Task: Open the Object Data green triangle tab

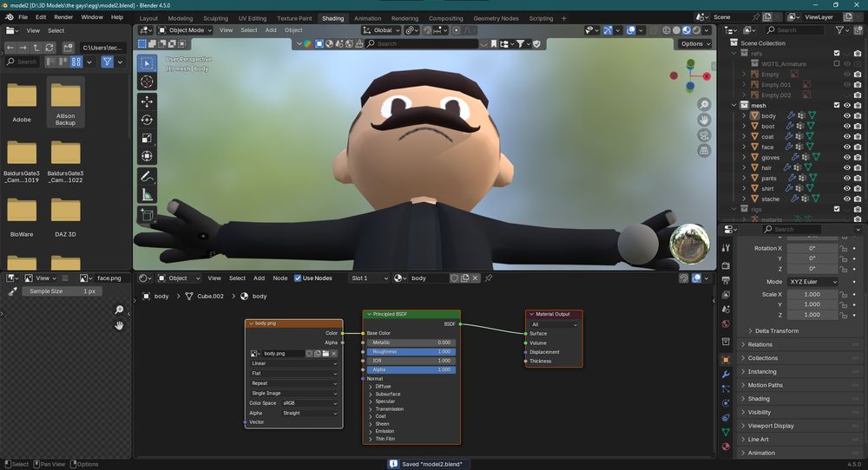Action: click(x=726, y=432)
